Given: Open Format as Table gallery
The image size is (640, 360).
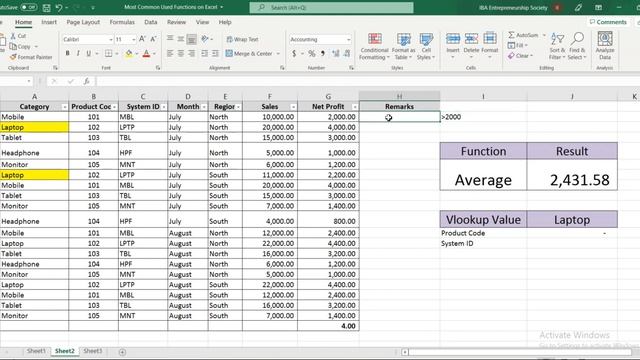Looking at the screenshot, I should click(x=403, y=47).
